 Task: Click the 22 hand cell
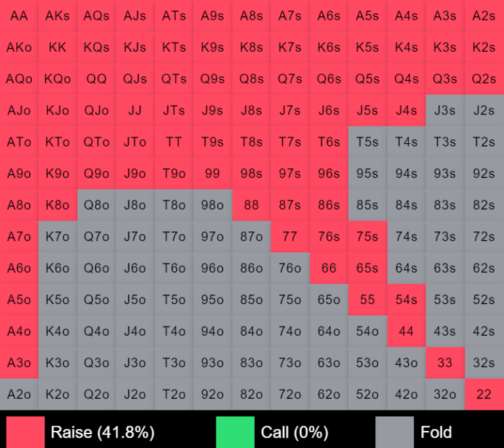pyautogui.click(x=484, y=394)
